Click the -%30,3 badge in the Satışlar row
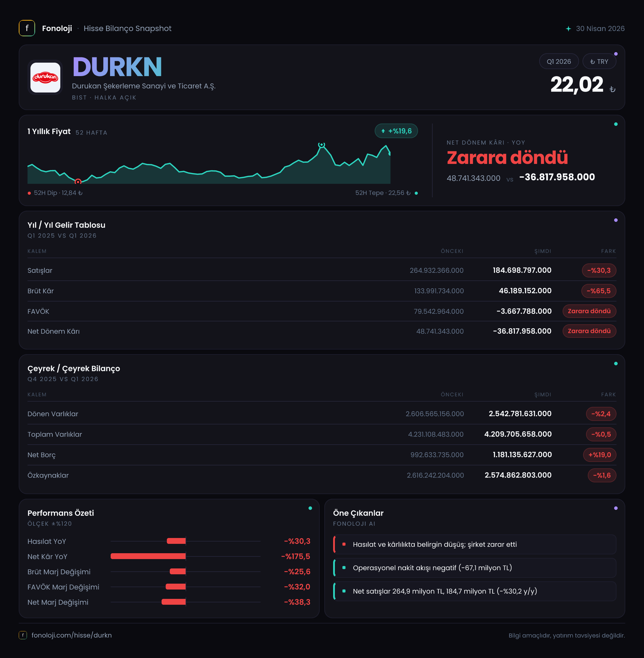 click(x=599, y=270)
